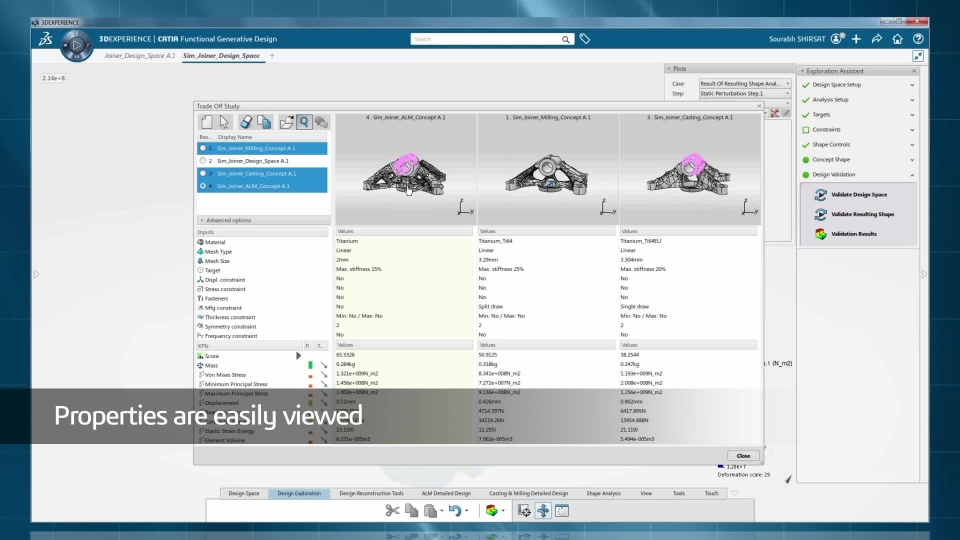Toggle the Constraints checkbox in Exploration Assistant
Image resolution: width=960 pixels, height=540 pixels.
[x=806, y=130]
